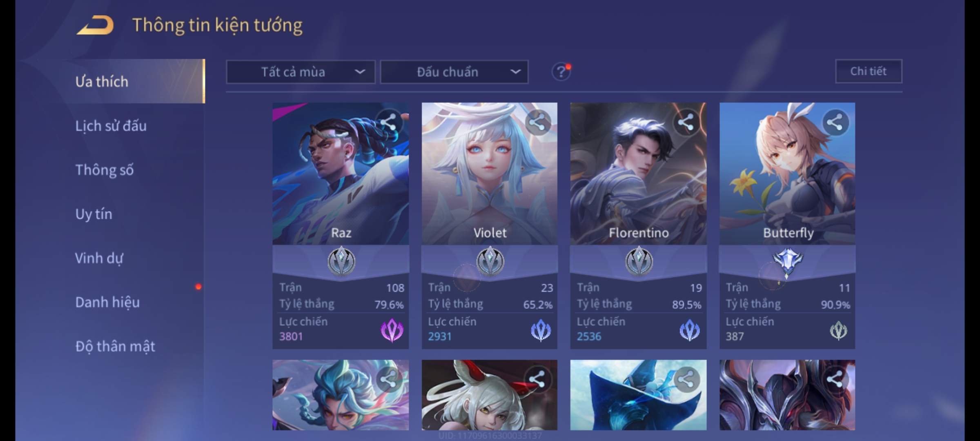Switch to Lịch sử đấu tab
The image size is (980, 441).
pos(111,126)
